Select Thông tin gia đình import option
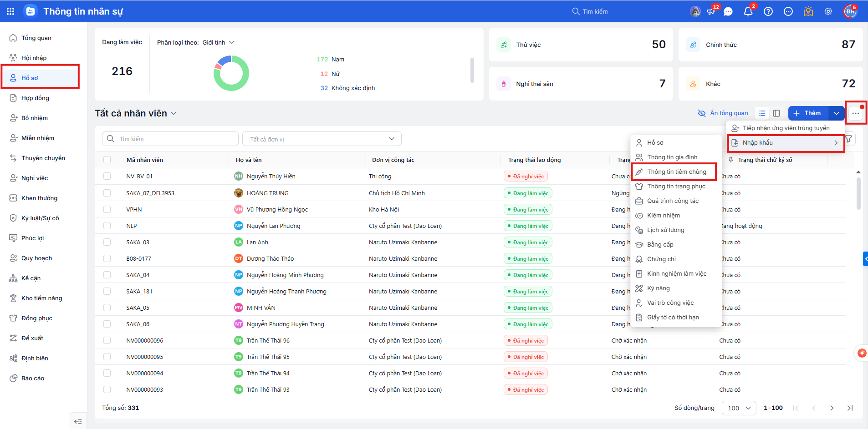Screen dimensions: 868x429 pos(676,157)
